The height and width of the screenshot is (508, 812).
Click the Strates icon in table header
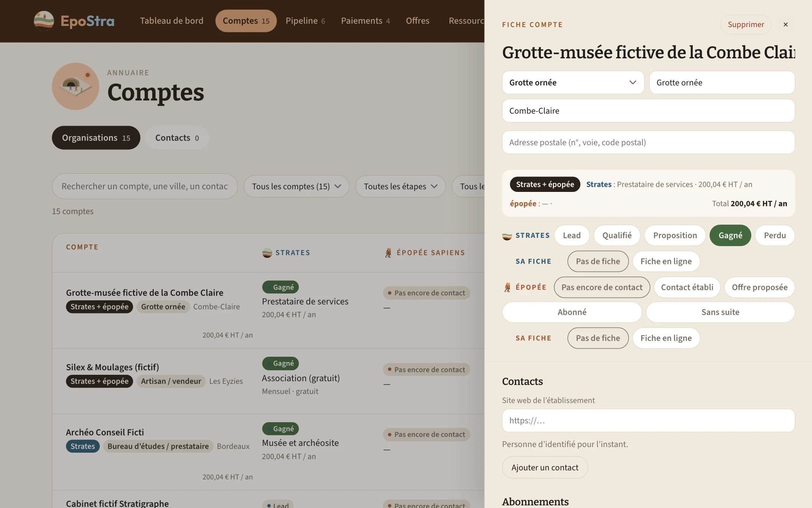[x=267, y=253]
